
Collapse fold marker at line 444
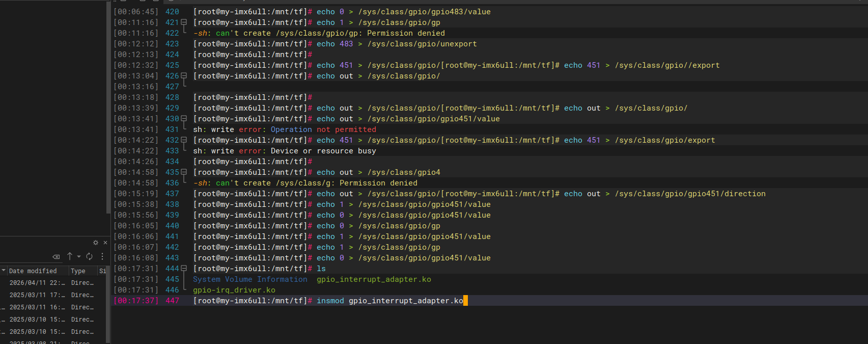tap(184, 269)
